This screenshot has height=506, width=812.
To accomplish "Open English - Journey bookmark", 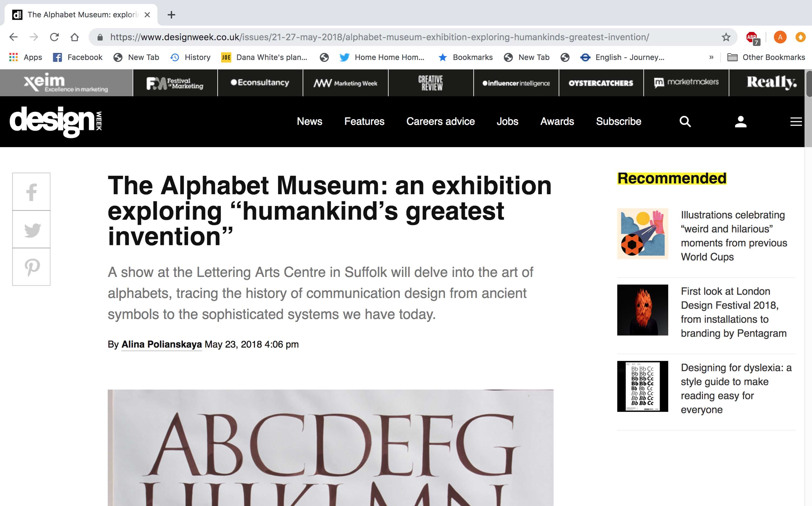I will [x=622, y=57].
